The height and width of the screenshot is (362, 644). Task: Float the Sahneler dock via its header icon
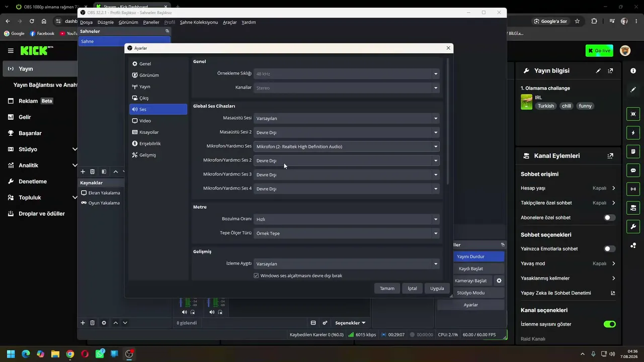click(x=167, y=31)
